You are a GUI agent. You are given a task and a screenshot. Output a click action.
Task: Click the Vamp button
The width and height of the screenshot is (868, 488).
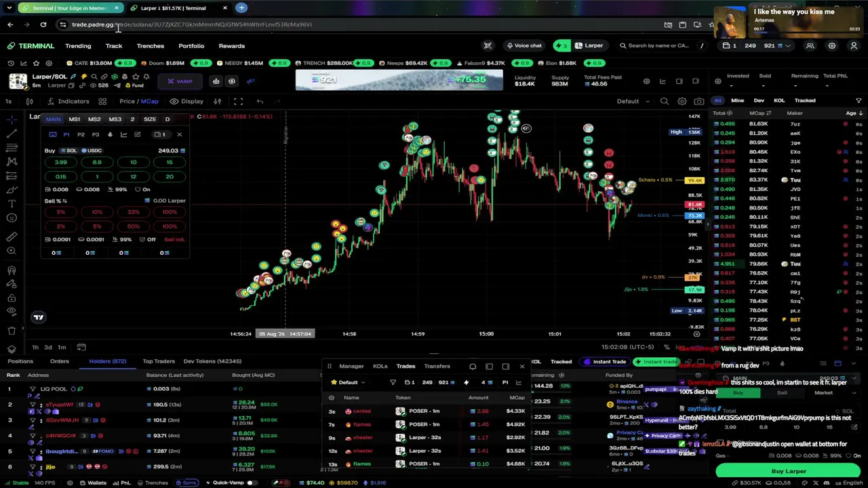[x=180, y=81]
